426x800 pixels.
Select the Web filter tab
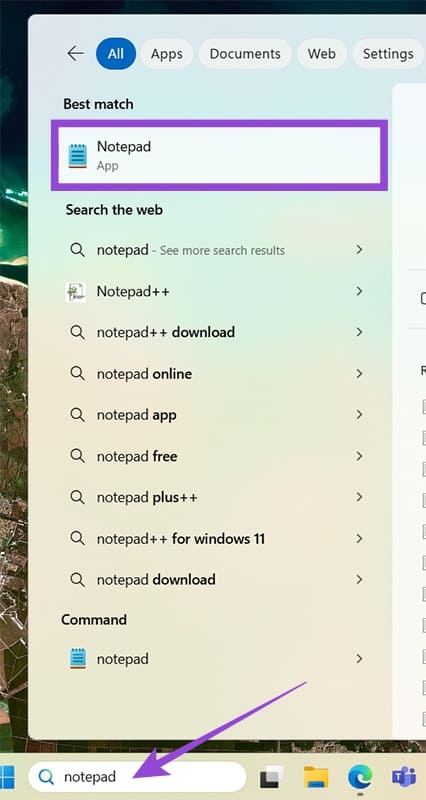tap(321, 54)
